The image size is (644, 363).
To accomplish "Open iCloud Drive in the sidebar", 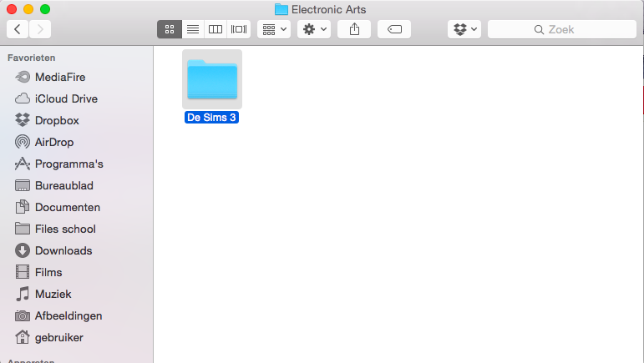I will click(x=56, y=98).
